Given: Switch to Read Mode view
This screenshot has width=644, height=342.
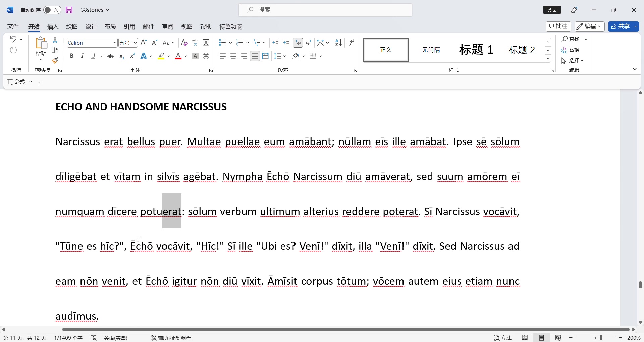Looking at the screenshot, I should click(525, 338).
